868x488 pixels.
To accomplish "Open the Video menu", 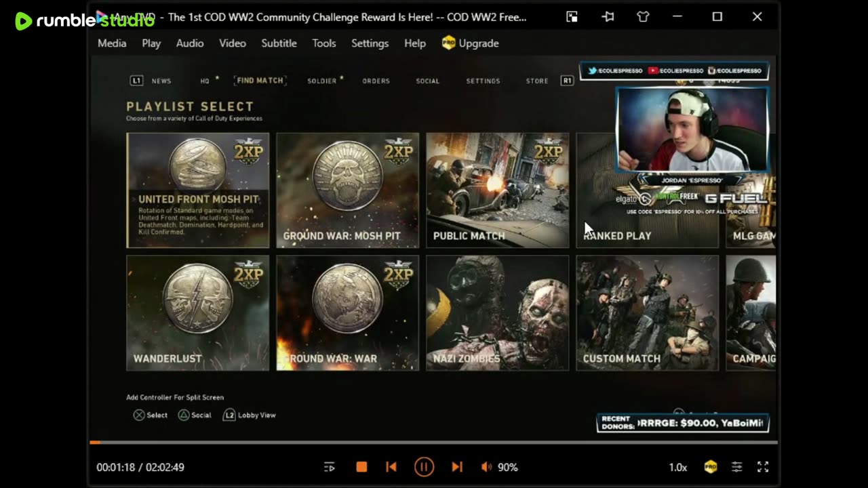I will coord(233,43).
